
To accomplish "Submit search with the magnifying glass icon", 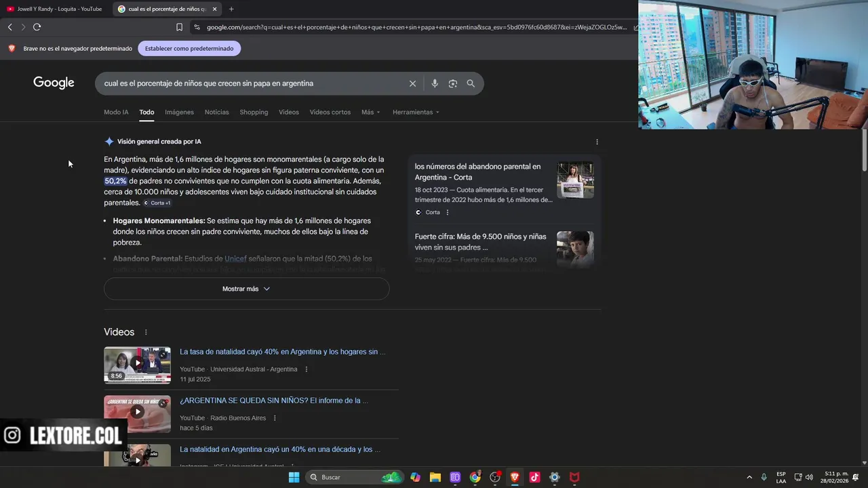I will (471, 83).
